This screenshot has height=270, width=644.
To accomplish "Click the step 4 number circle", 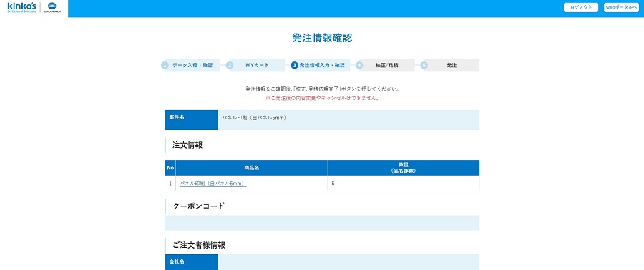I will 359,65.
